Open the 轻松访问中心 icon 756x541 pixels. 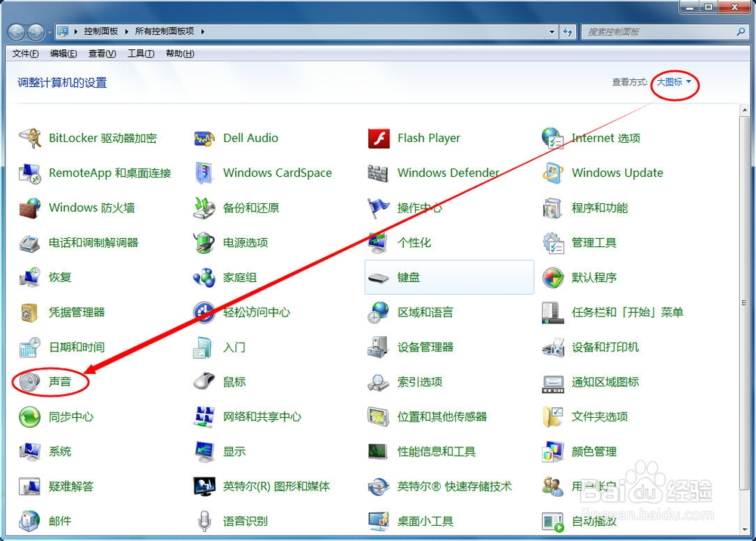[x=204, y=312]
